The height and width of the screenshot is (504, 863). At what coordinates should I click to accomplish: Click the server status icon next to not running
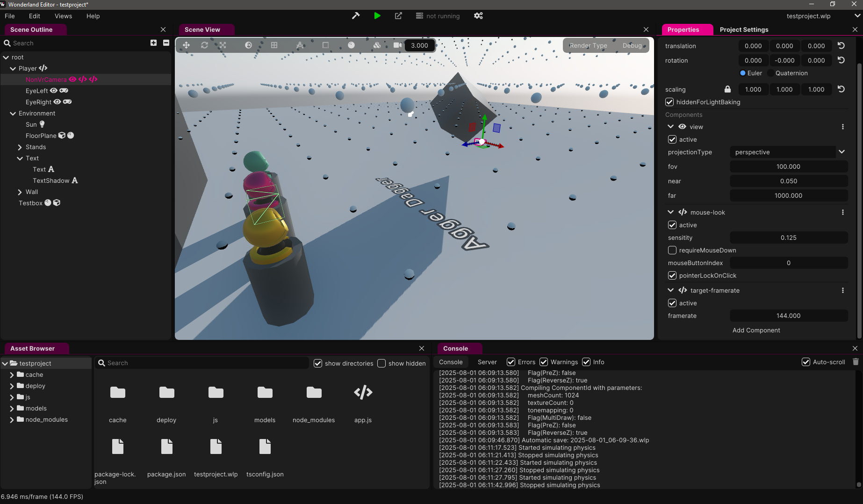click(x=419, y=16)
